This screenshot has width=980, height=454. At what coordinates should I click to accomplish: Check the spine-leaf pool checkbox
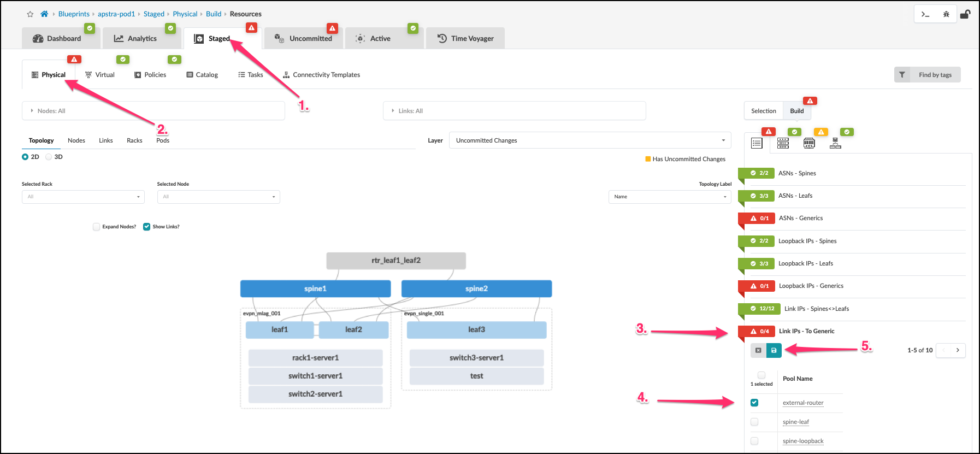(754, 422)
